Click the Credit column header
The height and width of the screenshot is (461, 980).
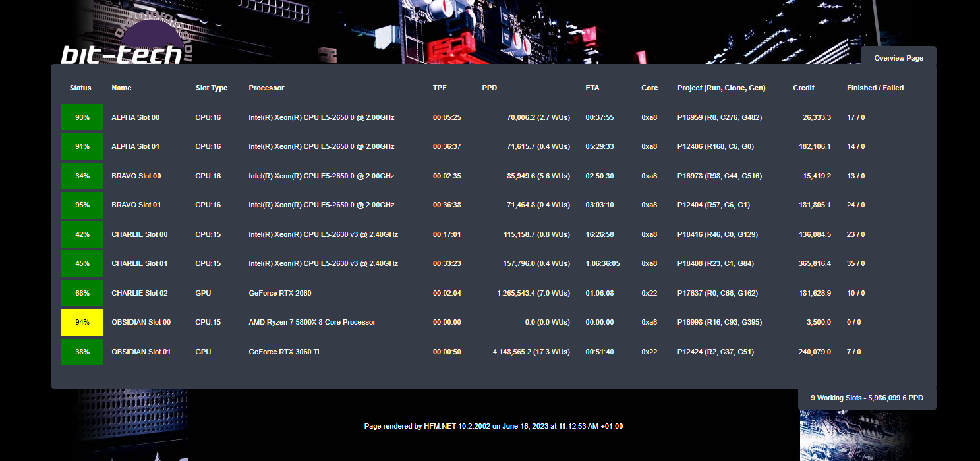pyautogui.click(x=803, y=88)
